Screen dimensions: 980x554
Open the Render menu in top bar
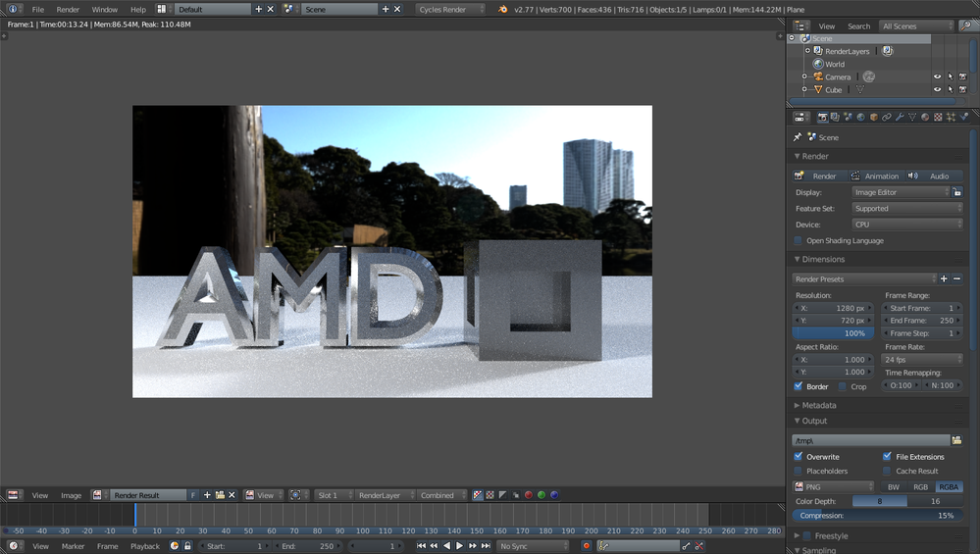[x=68, y=10]
